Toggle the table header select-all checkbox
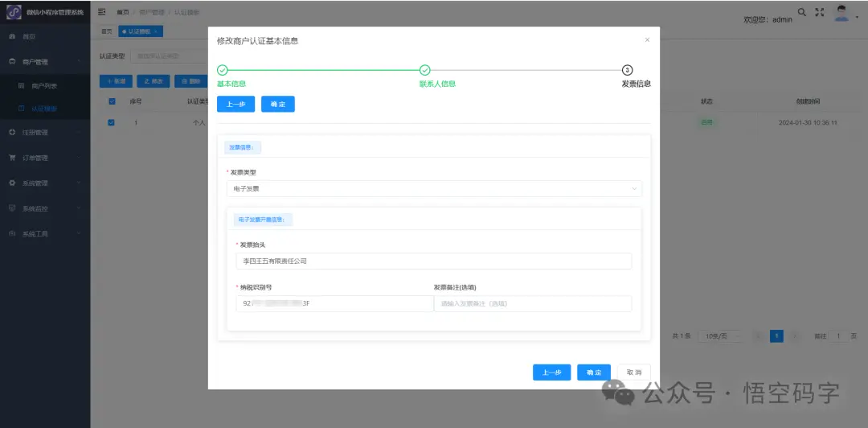The width and height of the screenshot is (868, 428). point(112,101)
